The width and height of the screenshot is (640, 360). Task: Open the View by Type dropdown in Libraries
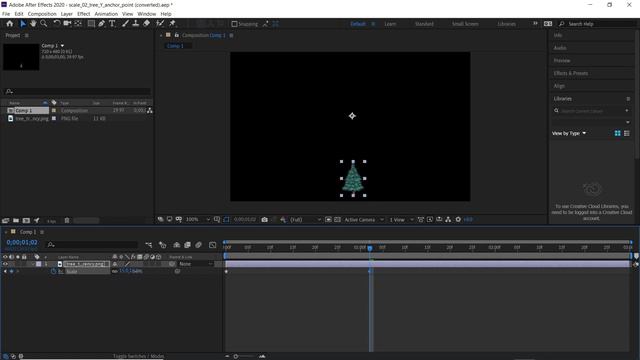click(569, 133)
